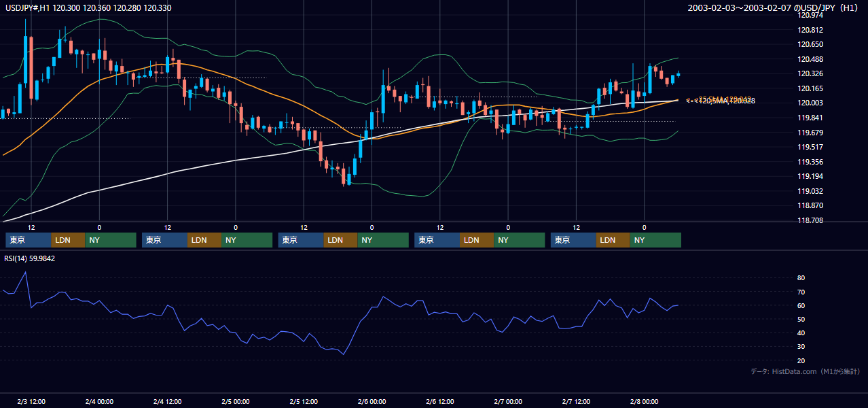The image size is (868, 408).
Task: Click the RSI 80 level label
Action: click(x=801, y=278)
